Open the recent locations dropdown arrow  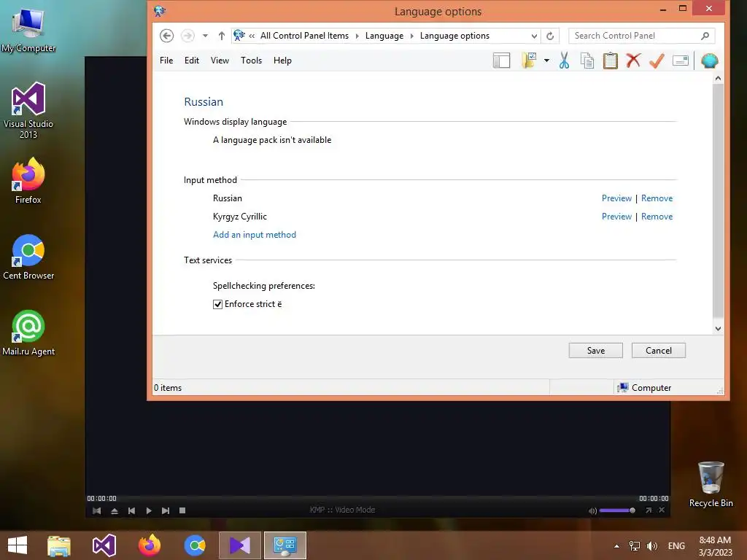tap(205, 36)
